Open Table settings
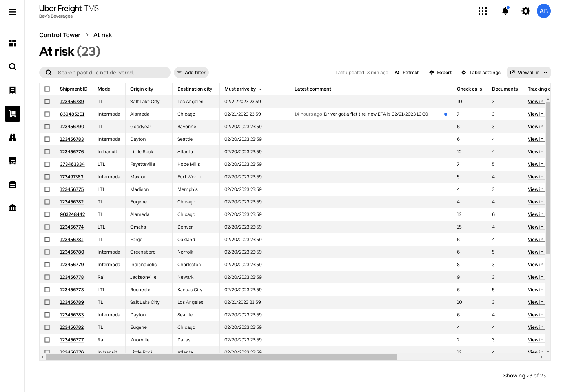This screenshot has width=565, height=392. tap(481, 73)
